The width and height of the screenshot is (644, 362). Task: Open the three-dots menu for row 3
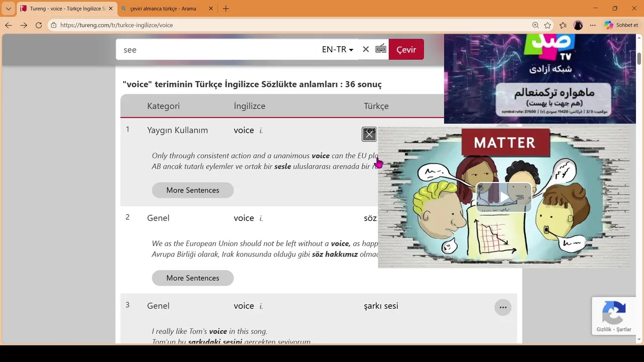503,307
